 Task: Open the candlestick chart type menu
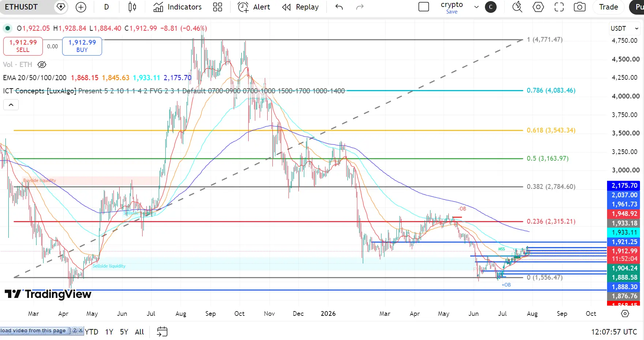pos(132,7)
